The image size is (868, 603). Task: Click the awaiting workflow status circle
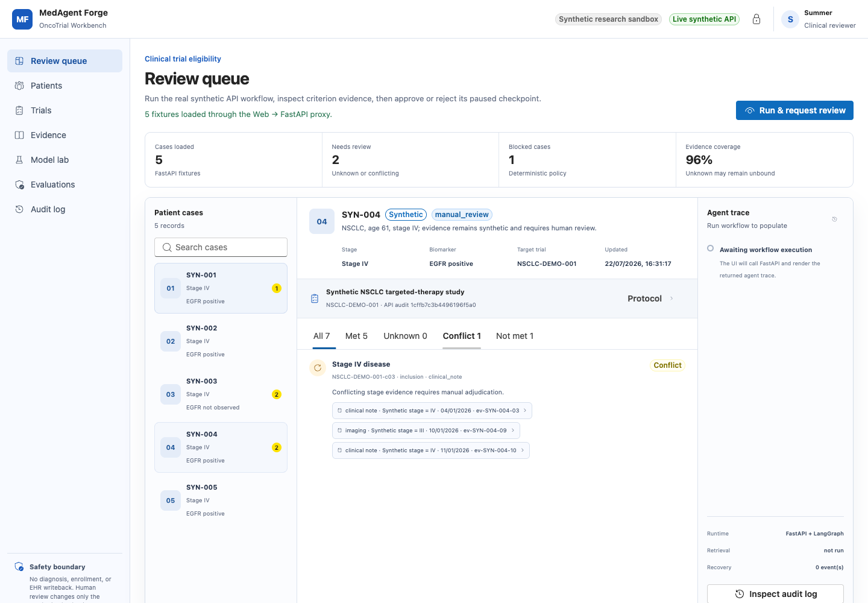coord(711,248)
